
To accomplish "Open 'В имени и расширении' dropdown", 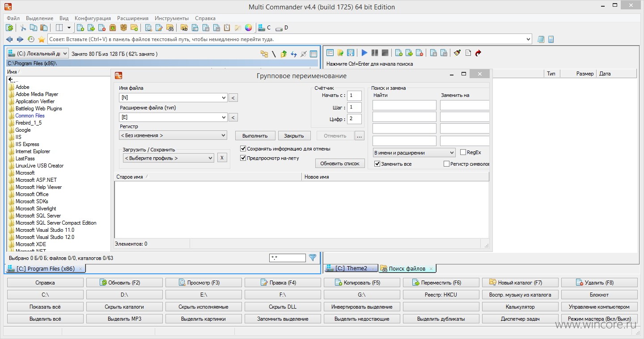I will (x=414, y=153).
